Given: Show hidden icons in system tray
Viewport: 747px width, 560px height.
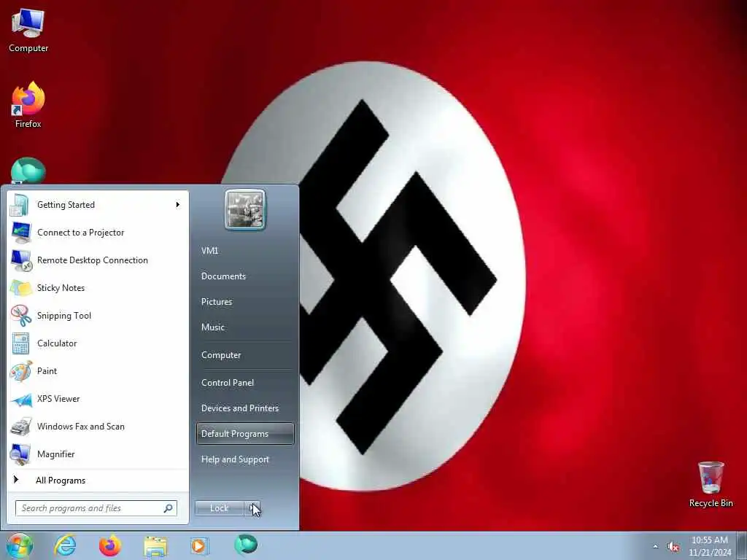Looking at the screenshot, I should [656, 547].
